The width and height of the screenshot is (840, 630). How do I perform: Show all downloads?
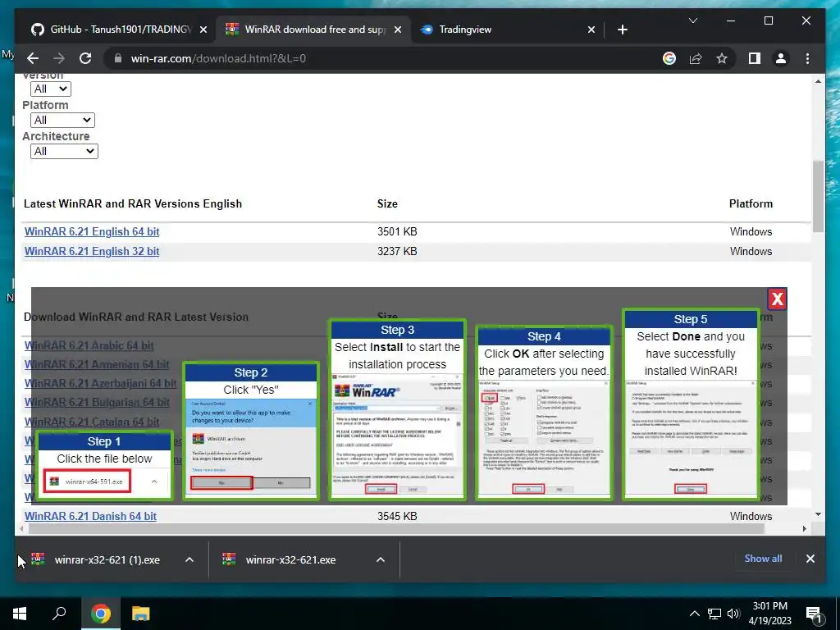point(763,558)
